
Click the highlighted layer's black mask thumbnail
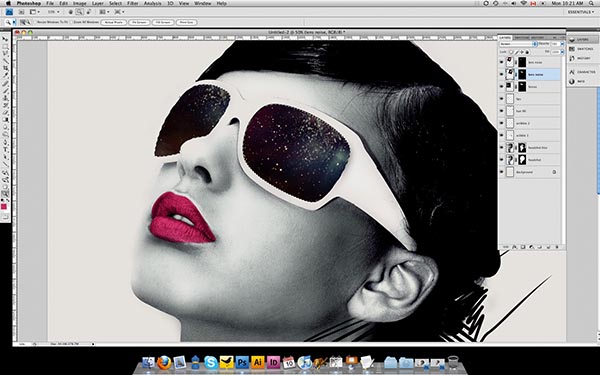point(522,74)
